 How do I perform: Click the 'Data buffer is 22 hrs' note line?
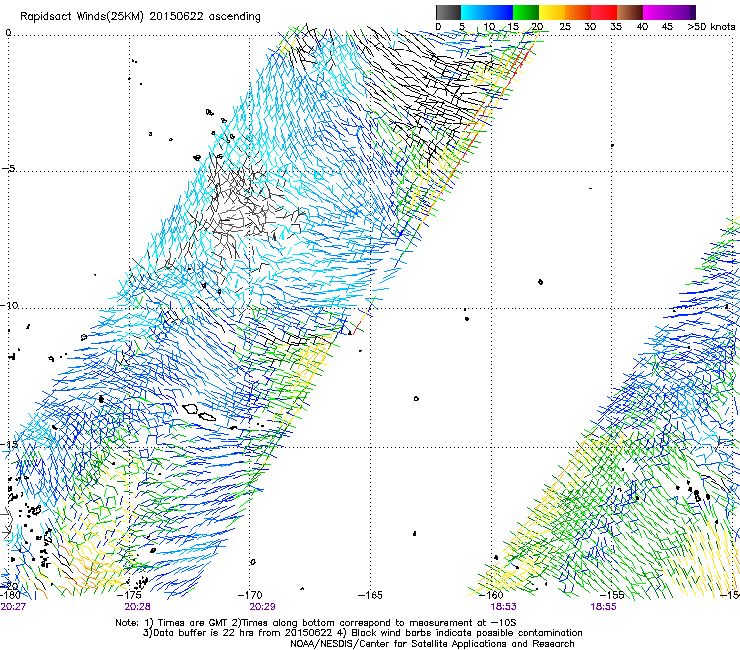(362, 633)
